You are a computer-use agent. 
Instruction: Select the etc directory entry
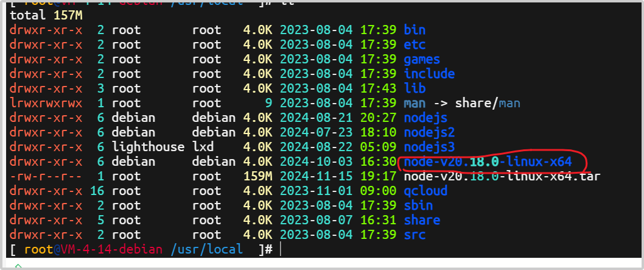point(415,44)
